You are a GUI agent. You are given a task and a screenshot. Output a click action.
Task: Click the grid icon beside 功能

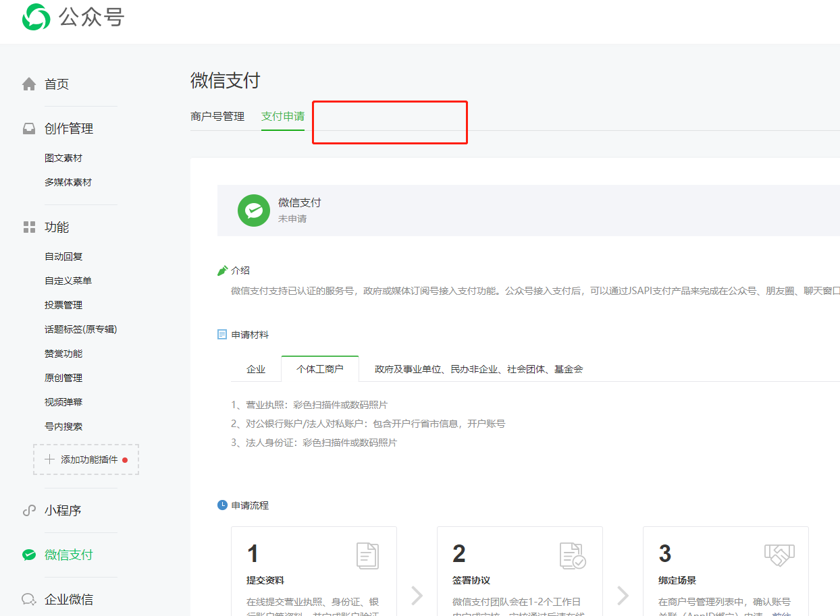(x=29, y=227)
